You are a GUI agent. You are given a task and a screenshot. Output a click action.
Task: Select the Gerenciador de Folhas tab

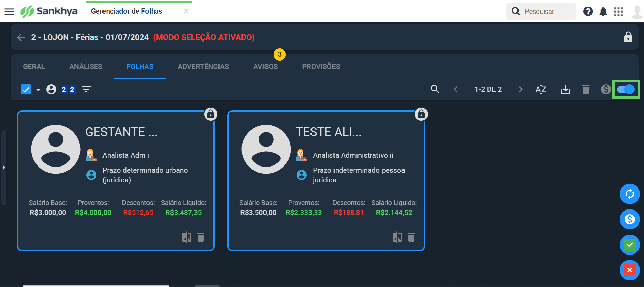(x=127, y=11)
